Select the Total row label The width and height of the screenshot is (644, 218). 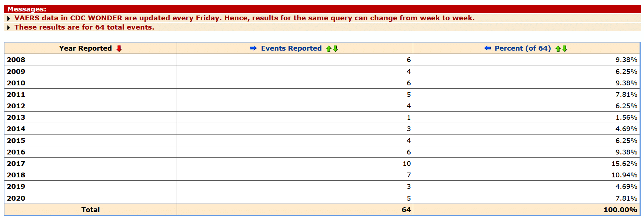coord(91,210)
